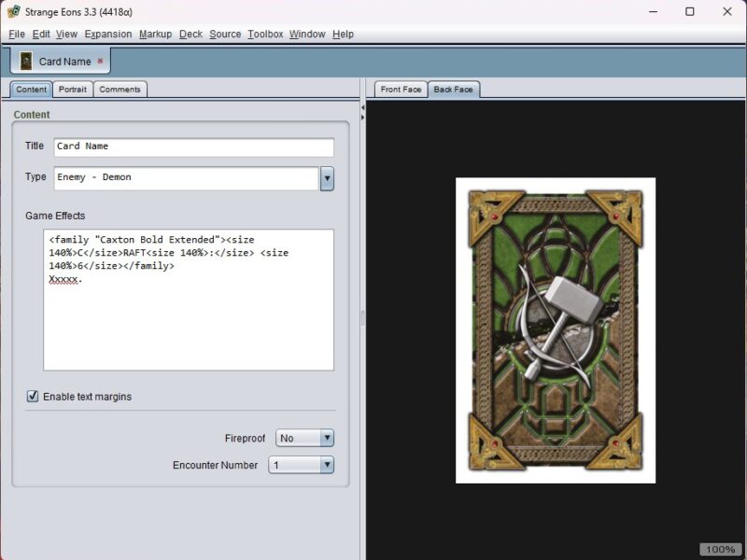Open the Encounter Number dropdown
The height and width of the screenshot is (560, 747).
(x=326, y=465)
